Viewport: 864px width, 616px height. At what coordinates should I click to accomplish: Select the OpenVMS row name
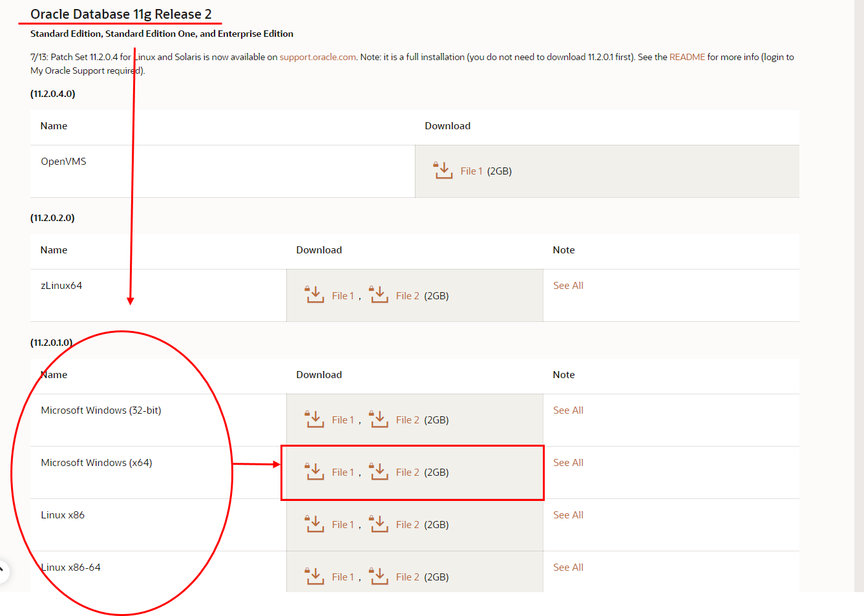click(63, 162)
